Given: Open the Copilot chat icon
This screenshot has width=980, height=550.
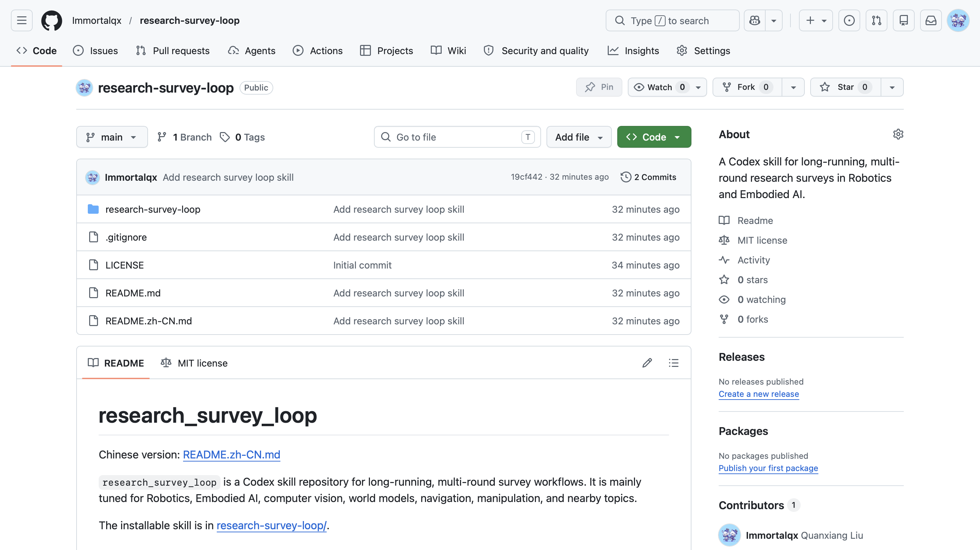Looking at the screenshot, I should tap(754, 20).
